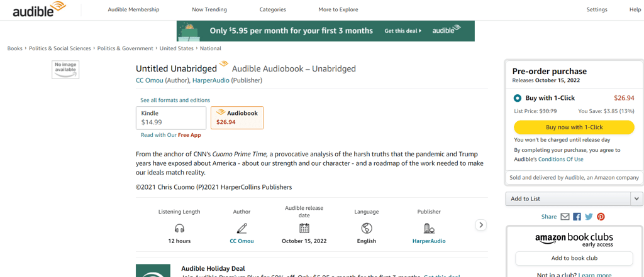This screenshot has height=277, width=644.
Task: Go to United States breadcrumb
Action: [177, 48]
